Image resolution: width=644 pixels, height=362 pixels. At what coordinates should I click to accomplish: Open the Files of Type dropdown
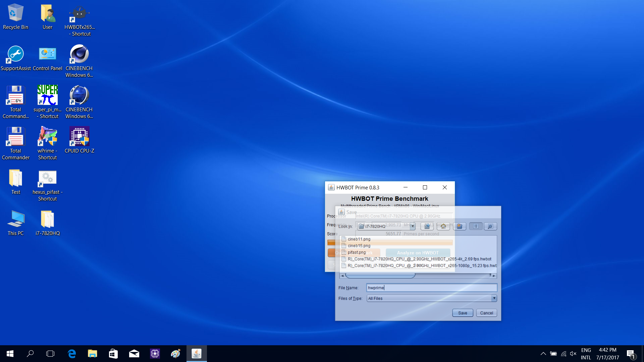432,298
